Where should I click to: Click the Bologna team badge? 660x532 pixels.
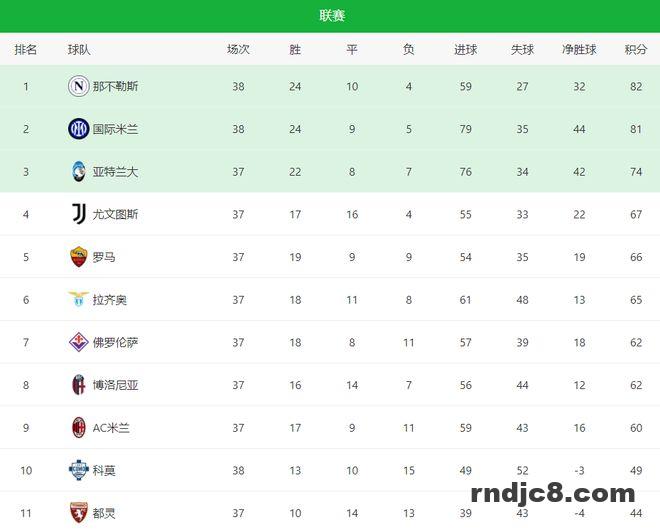tap(79, 385)
